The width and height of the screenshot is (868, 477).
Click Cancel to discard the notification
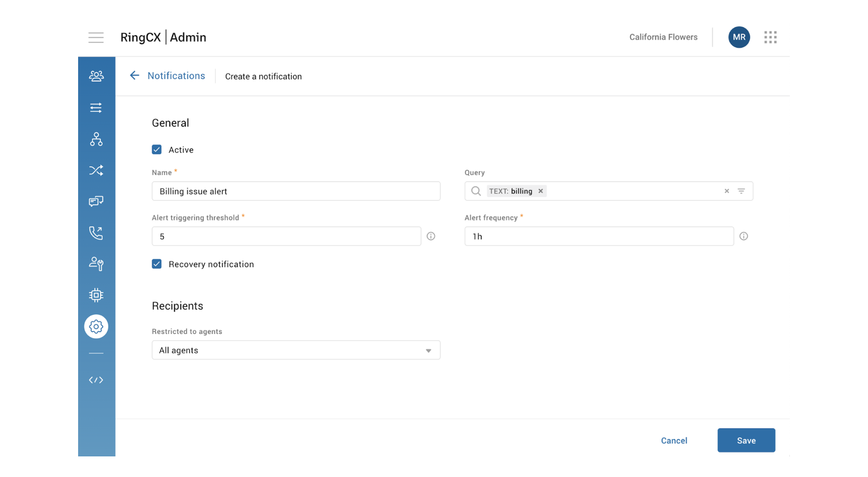click(674, 441)
